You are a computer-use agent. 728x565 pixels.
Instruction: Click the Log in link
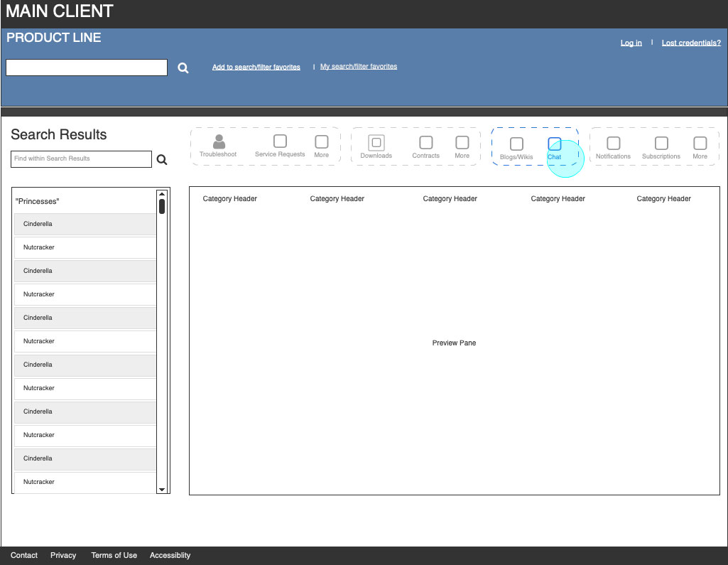tap(631, 43)
